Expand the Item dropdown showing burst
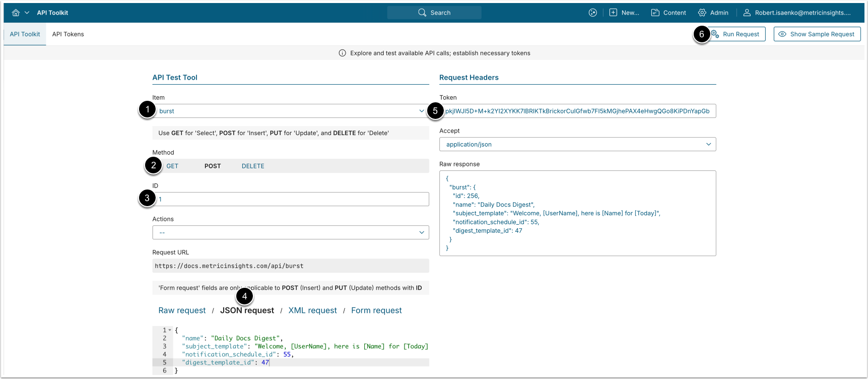This screenshot has height=379, width=868. pos(422,111)
